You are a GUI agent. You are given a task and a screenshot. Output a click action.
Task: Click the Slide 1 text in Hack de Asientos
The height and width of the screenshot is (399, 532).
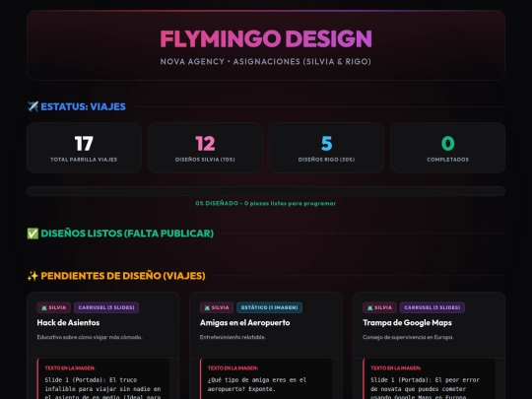[x=102, y=388]
